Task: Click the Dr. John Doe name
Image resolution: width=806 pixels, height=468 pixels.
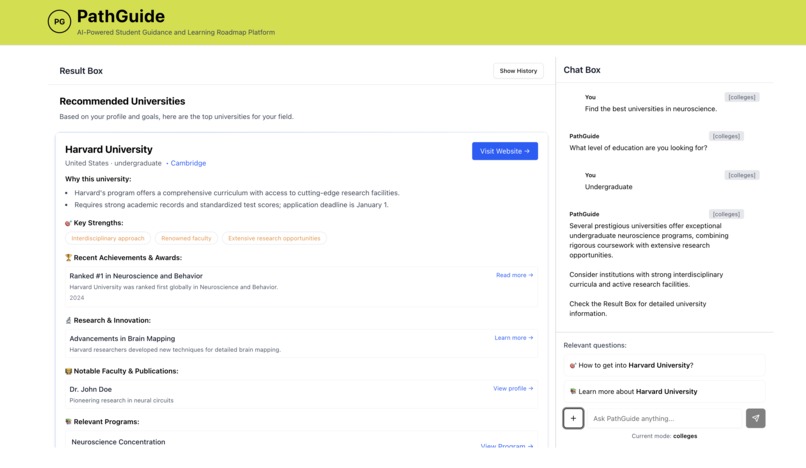Action: (x=90, y=389)
